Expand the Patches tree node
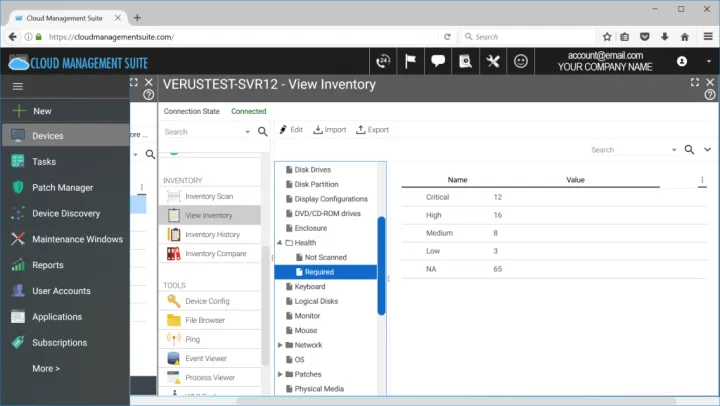This screenshot has height=406, width=720. (279, 374)
